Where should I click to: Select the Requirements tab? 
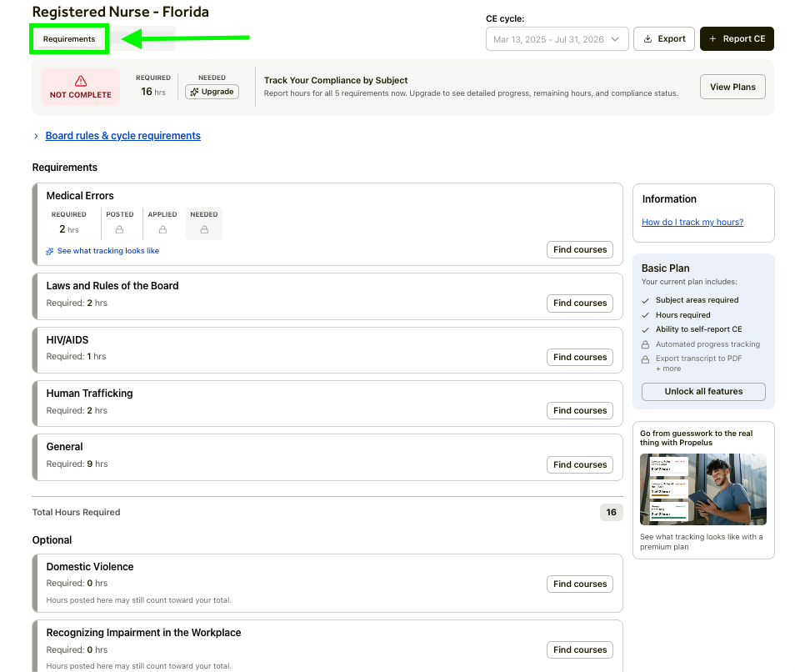click(69, 39)
